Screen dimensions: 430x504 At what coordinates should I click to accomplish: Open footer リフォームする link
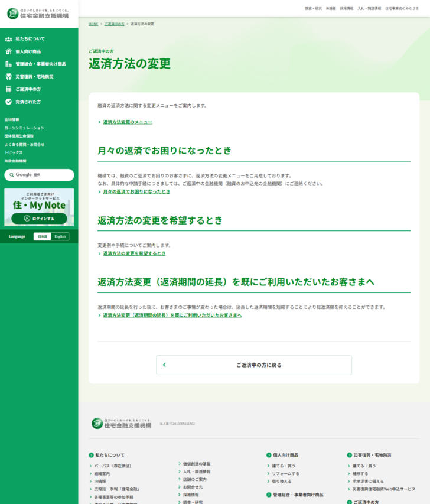pyautogui.click(x=285, y=473)
